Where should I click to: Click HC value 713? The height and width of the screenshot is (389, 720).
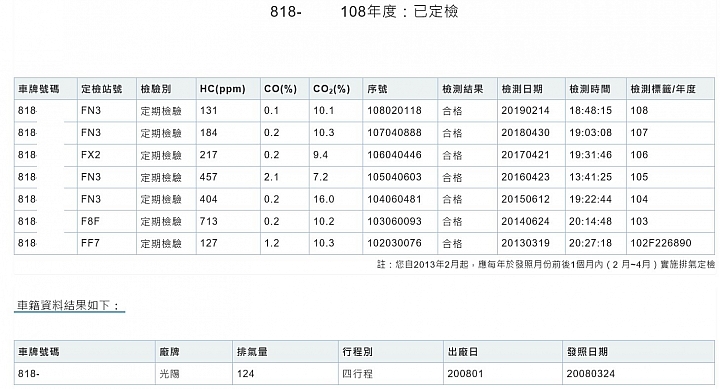[208, 221]
